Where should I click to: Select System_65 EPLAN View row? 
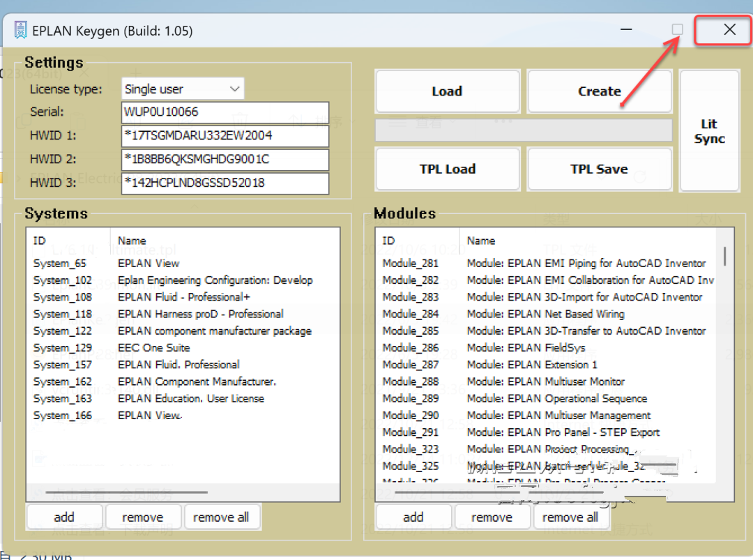pos(183,263)
